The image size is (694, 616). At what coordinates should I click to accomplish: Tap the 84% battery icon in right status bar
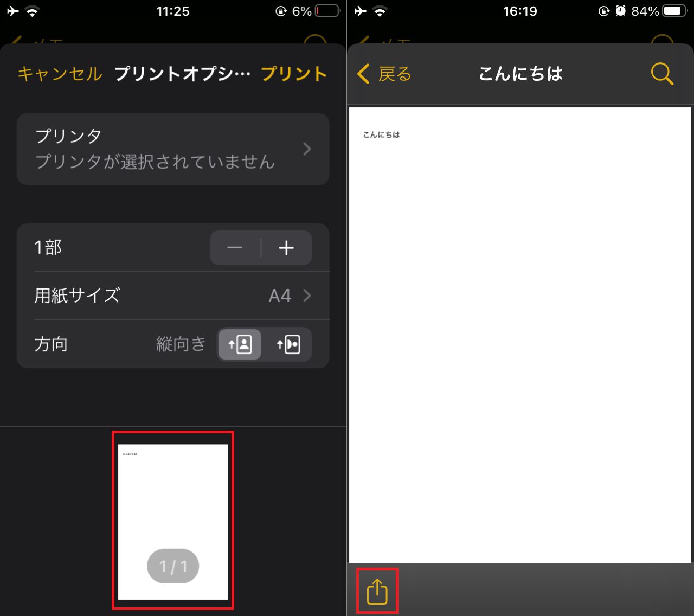(x=675, y=11)
